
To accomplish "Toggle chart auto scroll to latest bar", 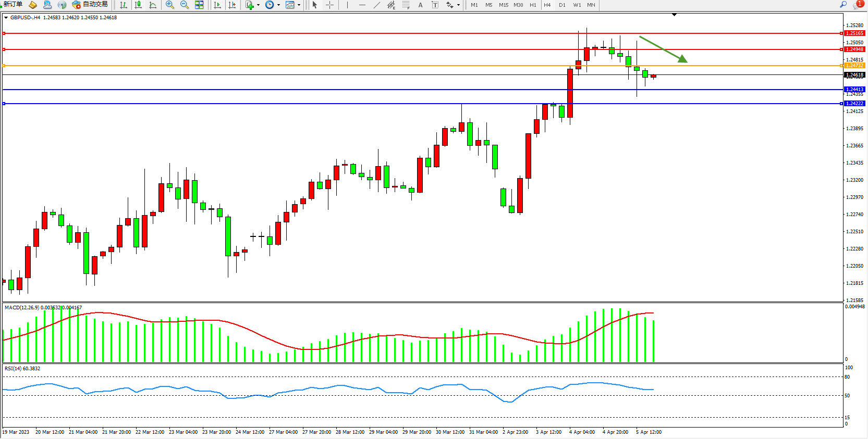I will point(217,5).
